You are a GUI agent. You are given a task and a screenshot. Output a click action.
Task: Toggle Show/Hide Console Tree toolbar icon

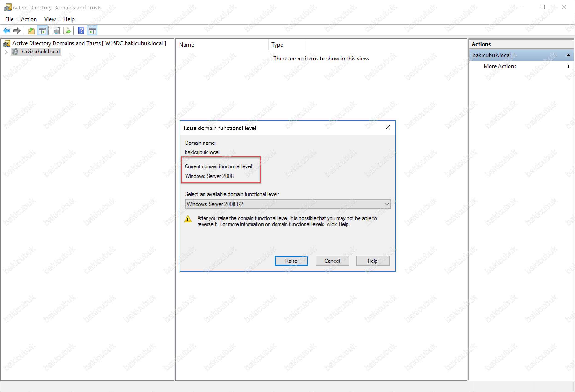42,31
